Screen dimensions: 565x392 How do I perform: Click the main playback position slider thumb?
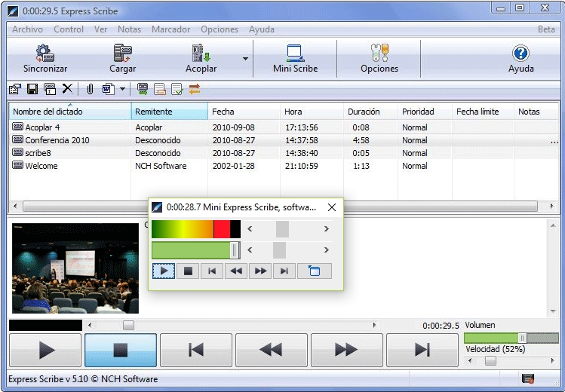click(x=128, y=326)
